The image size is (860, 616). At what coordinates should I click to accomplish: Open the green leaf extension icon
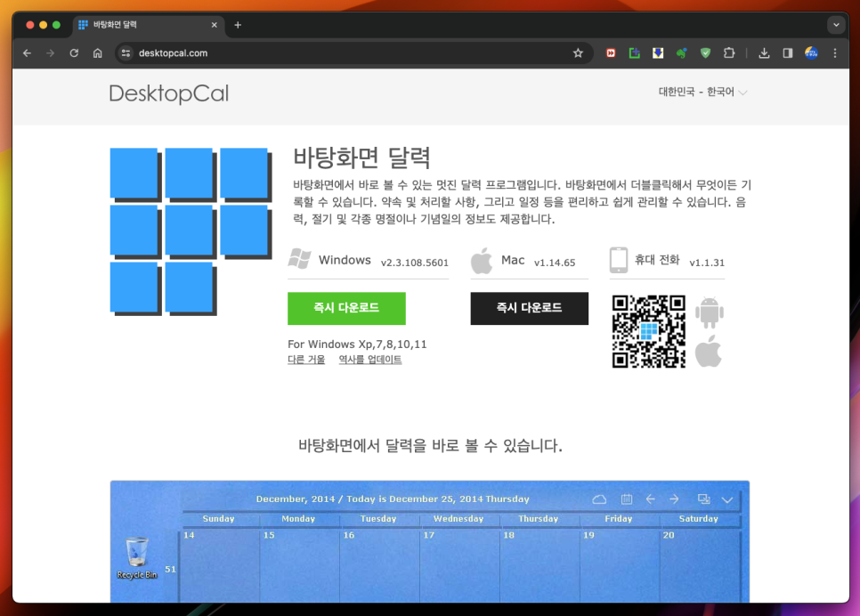click(x=681, y=53)
